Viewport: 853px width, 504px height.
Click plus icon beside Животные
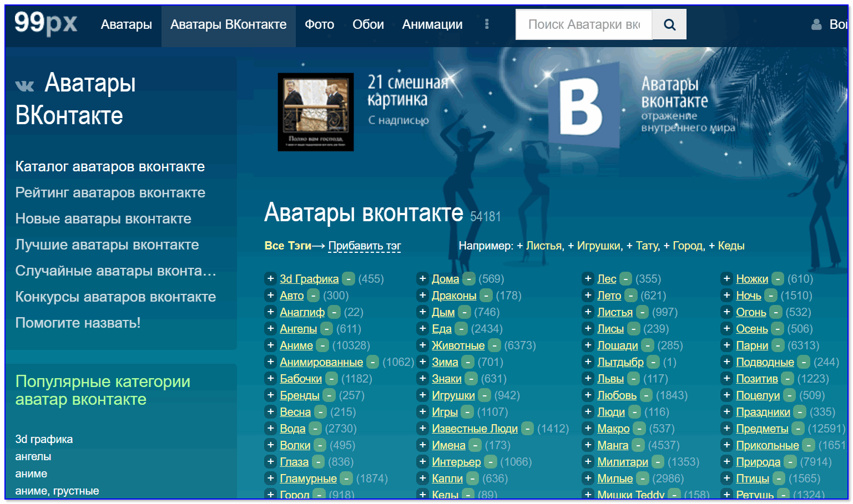[422, 345]
